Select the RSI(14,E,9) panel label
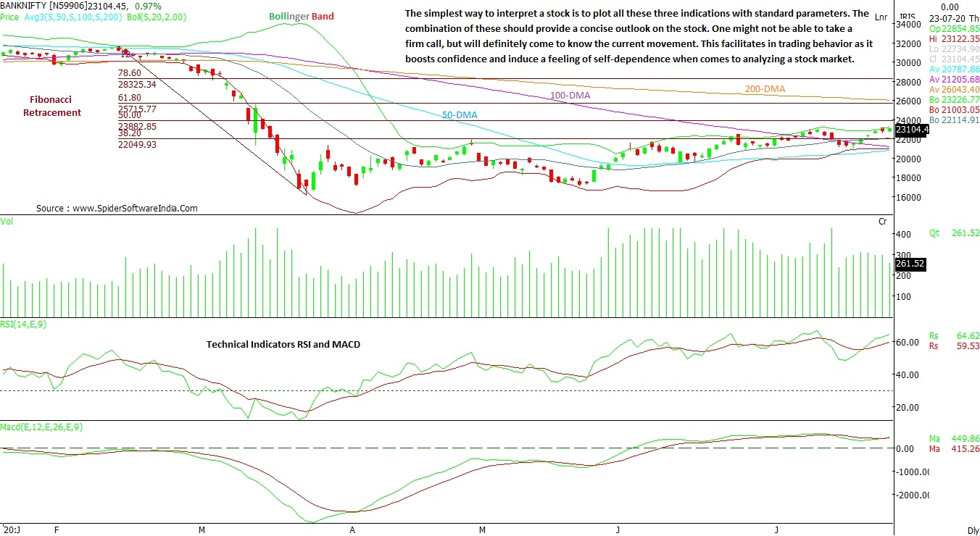This screenshot has height=536, width=980. (25, 324)
